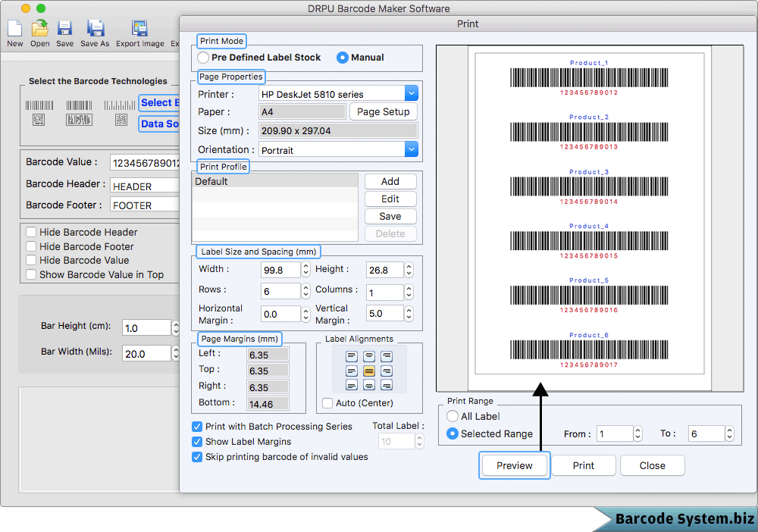The width and height of the screenshot is (758, 532).
Task: Click the Rows input field
Action: click(281, 291)
